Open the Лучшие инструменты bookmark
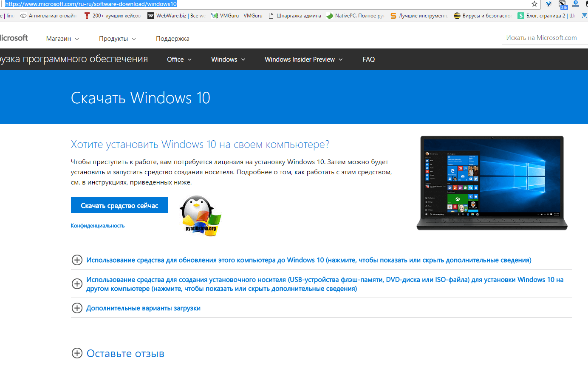588x369 pixels. [x=419, y=16]
